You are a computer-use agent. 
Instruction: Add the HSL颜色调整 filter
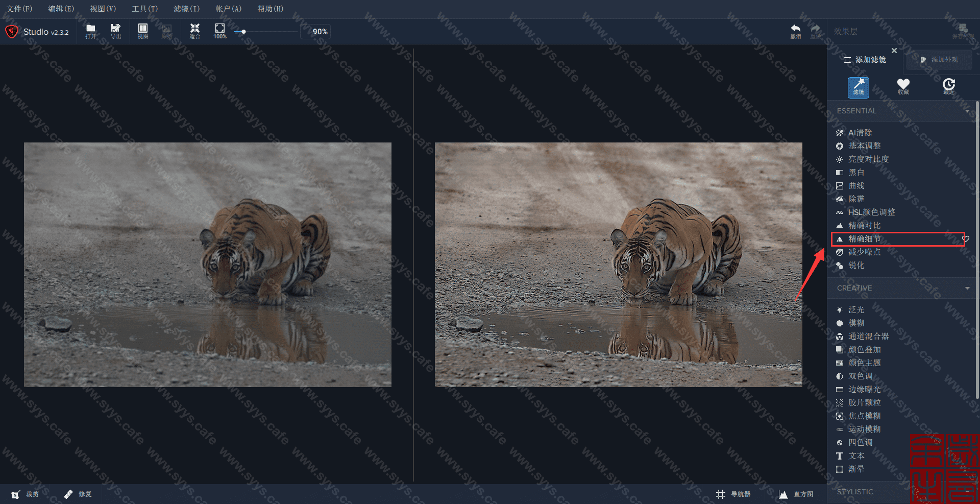(x=871, y=212)
